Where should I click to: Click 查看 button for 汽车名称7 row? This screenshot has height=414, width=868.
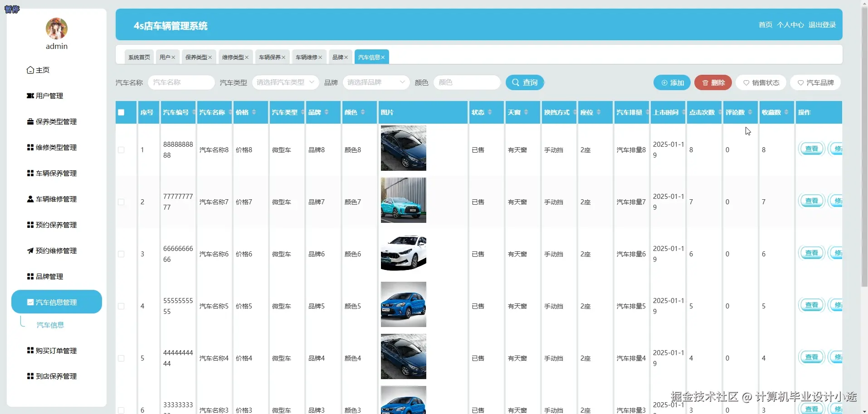[x=811, y=201]
